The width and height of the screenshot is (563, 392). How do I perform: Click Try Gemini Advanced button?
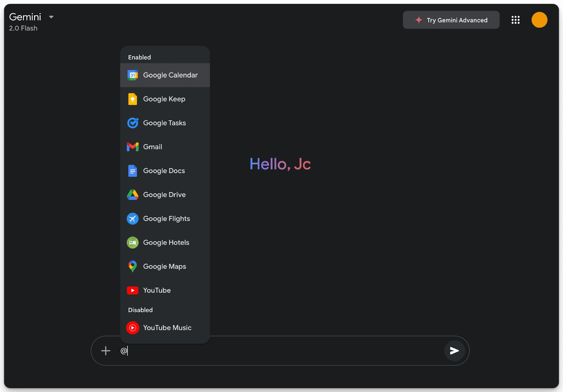coord(451,20)
